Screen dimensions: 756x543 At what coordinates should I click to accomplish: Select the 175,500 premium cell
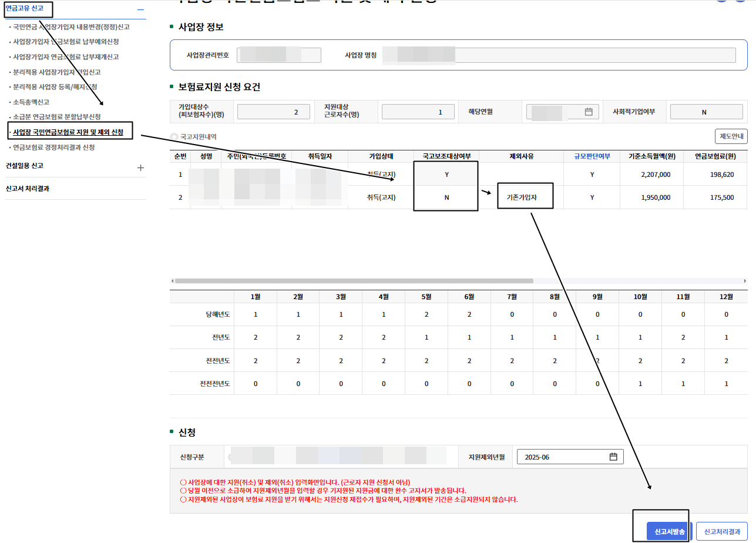coord(715,197)
